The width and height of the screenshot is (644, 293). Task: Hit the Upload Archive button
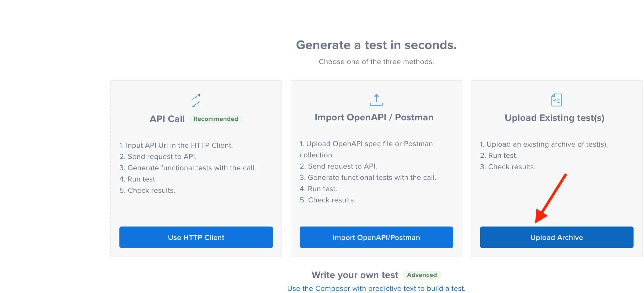(557, 237)
